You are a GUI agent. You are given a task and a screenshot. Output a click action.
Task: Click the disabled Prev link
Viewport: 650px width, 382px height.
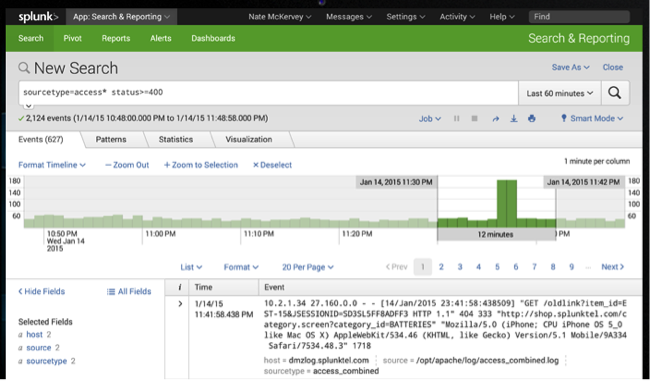397,267
